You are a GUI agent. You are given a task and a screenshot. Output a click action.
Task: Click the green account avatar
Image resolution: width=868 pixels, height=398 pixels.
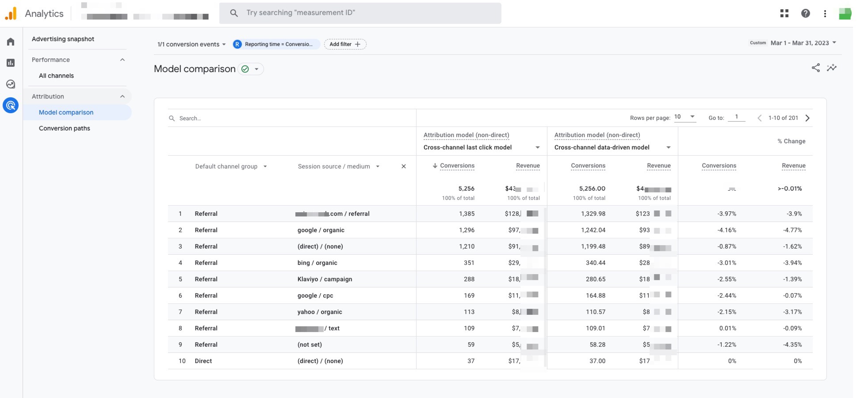tap(845, 14)
